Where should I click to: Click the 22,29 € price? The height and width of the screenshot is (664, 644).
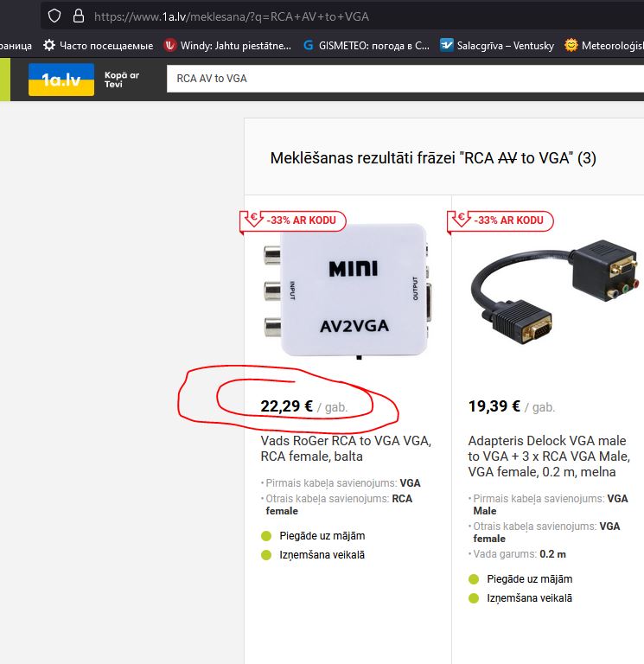tap(287, 406)
